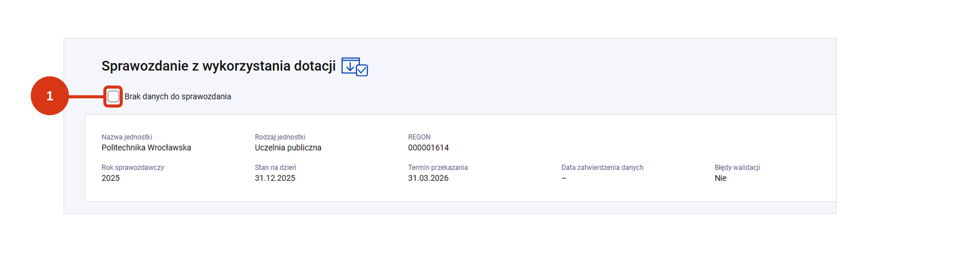The width and height of the screenshot is (980, 275).
Task: Click the "Błędy walidacji" field label
Action: pos(737,167)
